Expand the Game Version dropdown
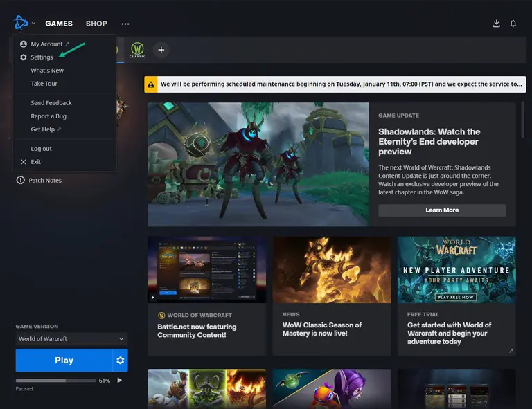The width and height of the screenshot is (532, 409). (x=71, y=339)
